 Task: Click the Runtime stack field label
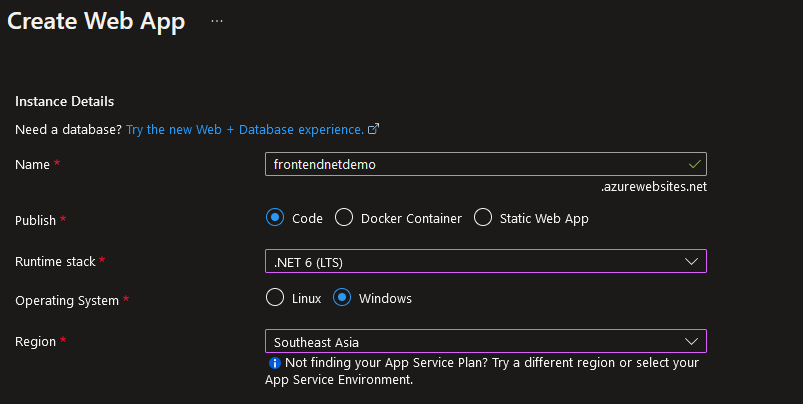55,262
